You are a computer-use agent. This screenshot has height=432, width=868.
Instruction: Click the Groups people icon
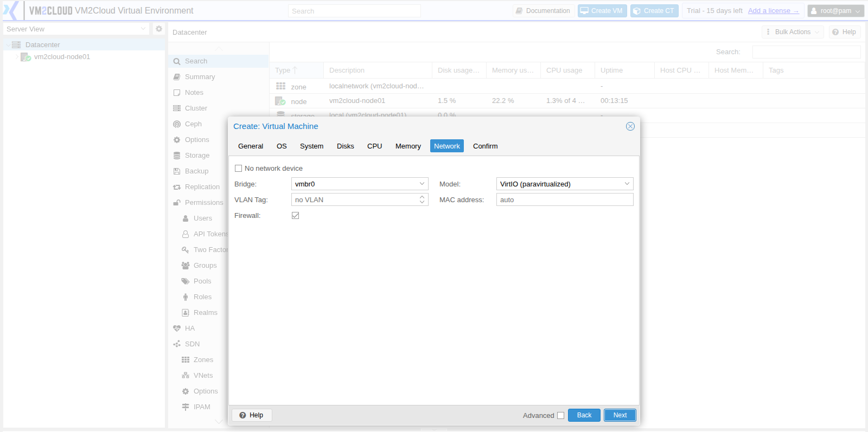click(x=186, y=266)
